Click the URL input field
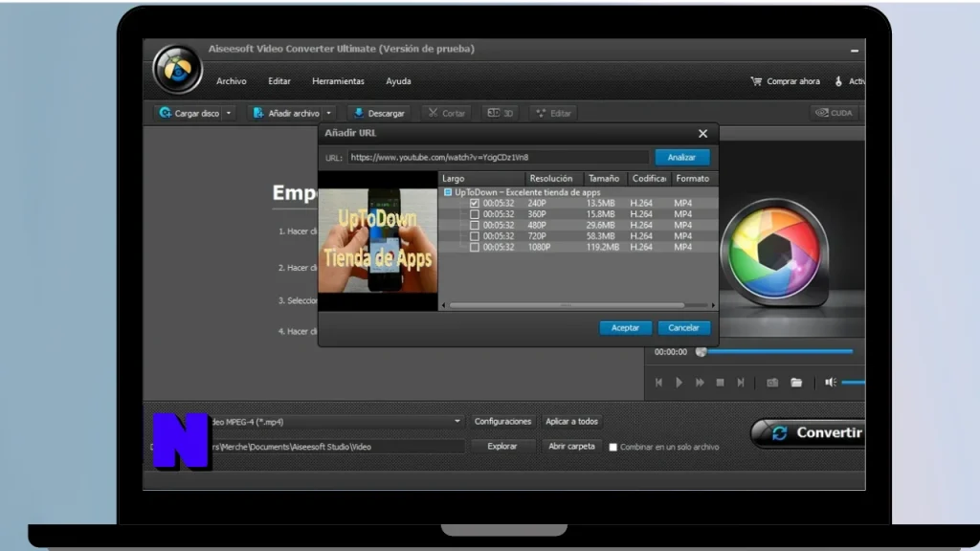 pyautogui.click(x=498, y=158)
